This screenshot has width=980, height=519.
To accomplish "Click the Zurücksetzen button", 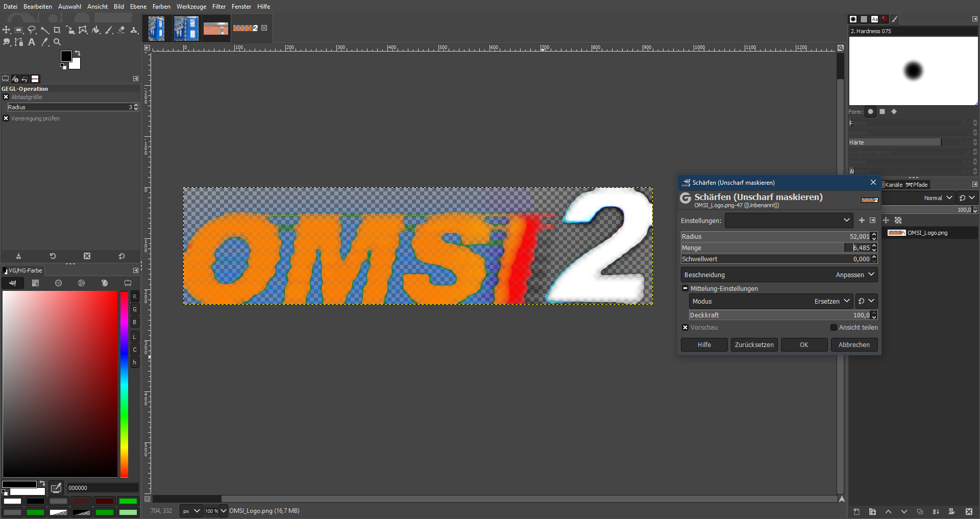I will [x=754, y=345].
